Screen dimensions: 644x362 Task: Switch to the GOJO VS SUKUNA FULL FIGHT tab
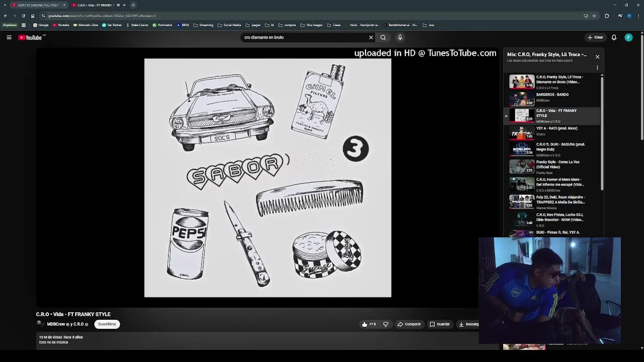38,5
